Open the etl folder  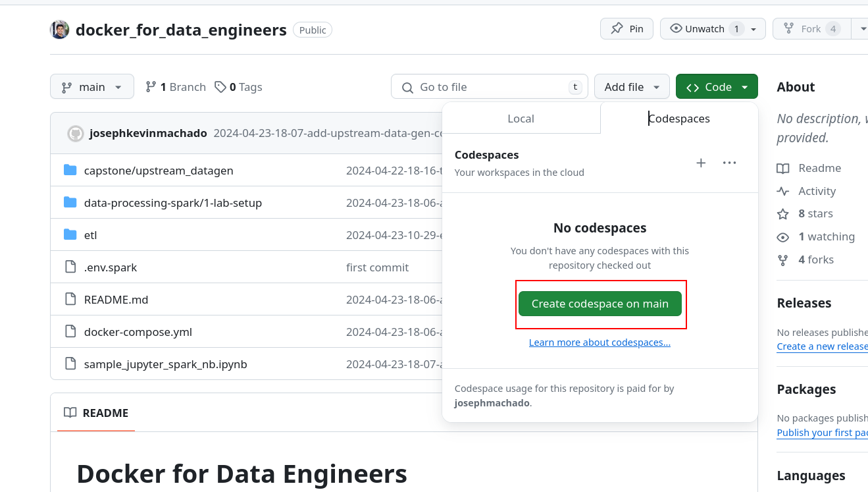(x=91, y=235)
